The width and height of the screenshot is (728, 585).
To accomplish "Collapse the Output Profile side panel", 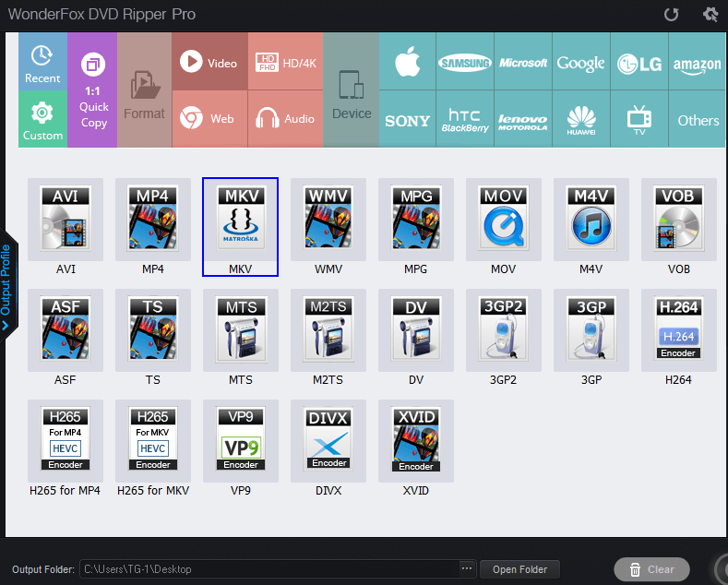I will tap(6, 285).
